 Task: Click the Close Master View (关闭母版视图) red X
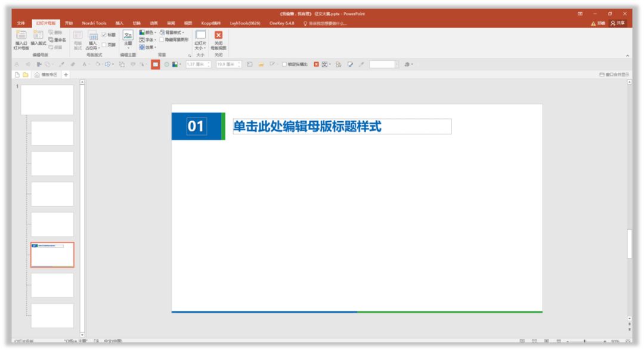(x=218, y=35)
